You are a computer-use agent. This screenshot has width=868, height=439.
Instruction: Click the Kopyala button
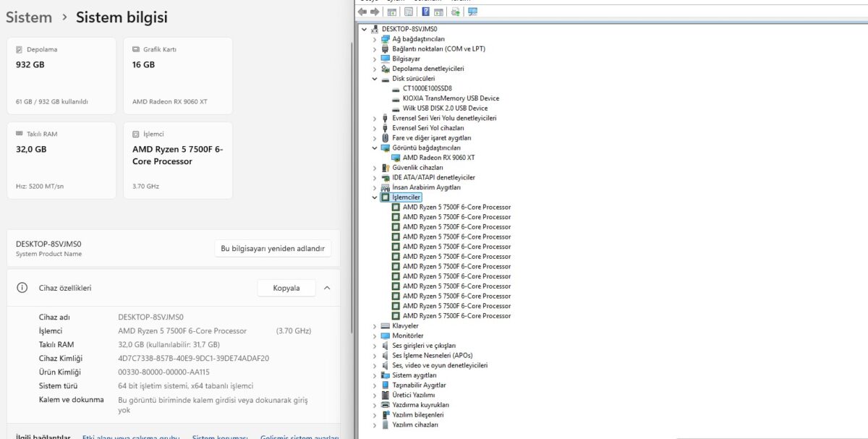click(x=286, y=288)
